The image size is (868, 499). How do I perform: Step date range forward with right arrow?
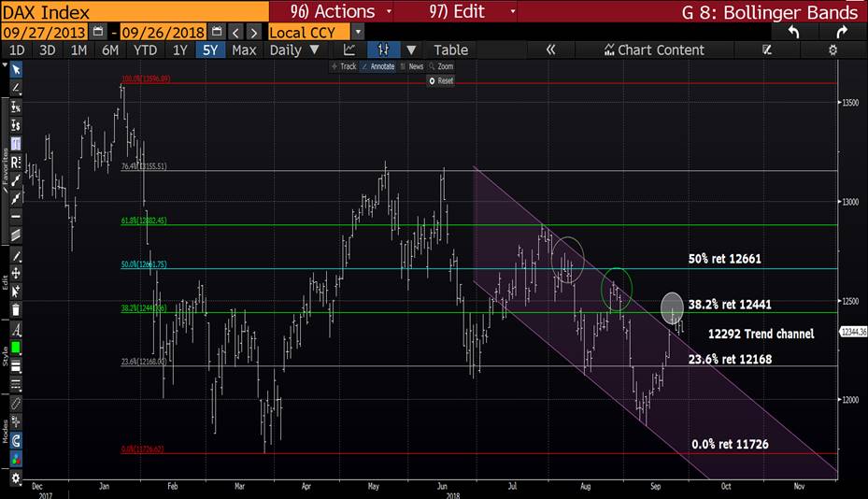253,32
